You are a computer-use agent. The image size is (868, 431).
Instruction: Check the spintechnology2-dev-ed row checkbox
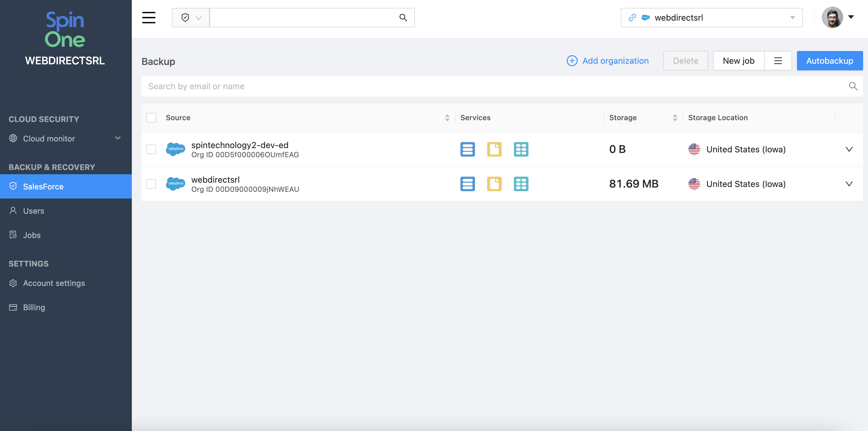(151, 149)
